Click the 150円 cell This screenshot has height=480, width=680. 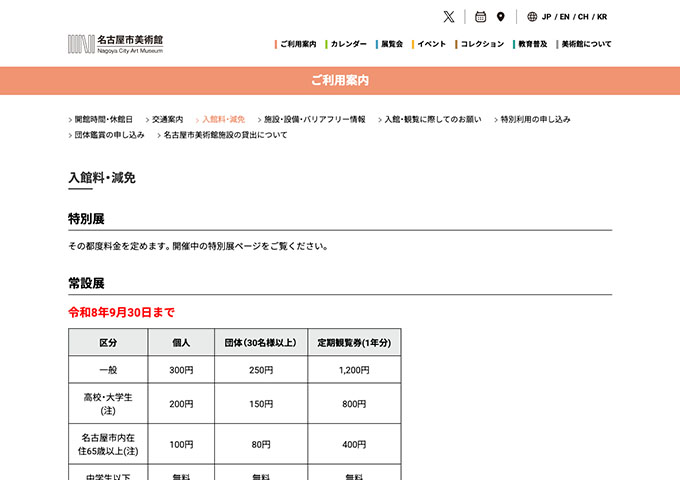261,404
